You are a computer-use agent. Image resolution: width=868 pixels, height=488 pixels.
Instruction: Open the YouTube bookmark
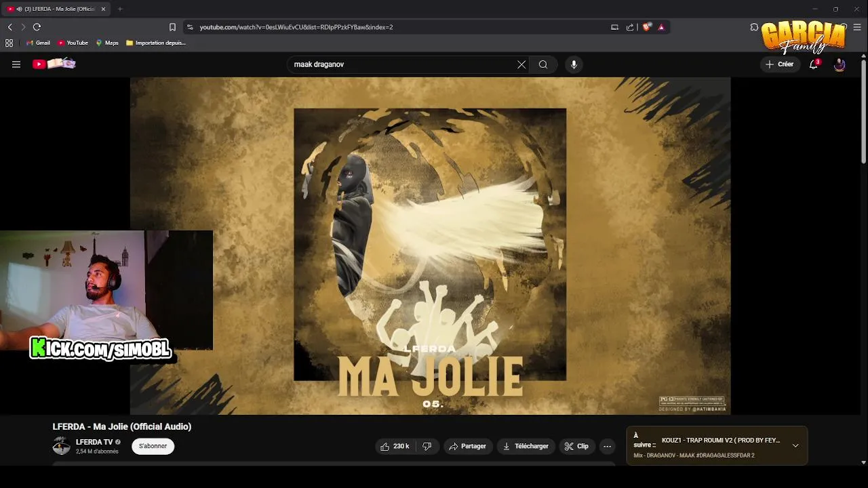tap(73, 43)
